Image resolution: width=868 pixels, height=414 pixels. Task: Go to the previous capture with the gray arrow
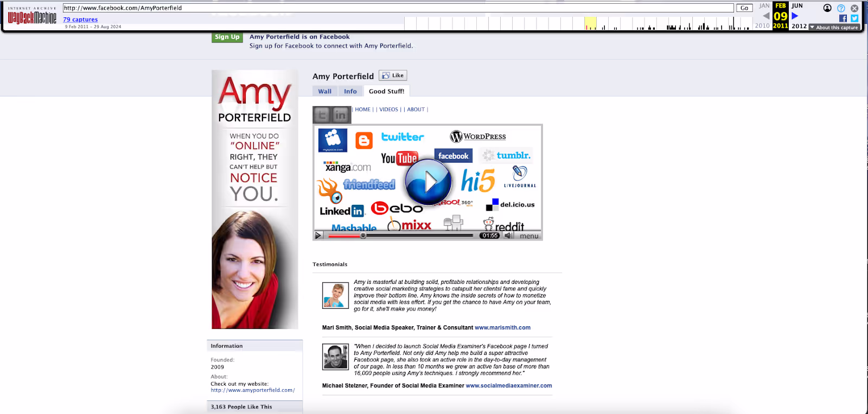point(765,16)
